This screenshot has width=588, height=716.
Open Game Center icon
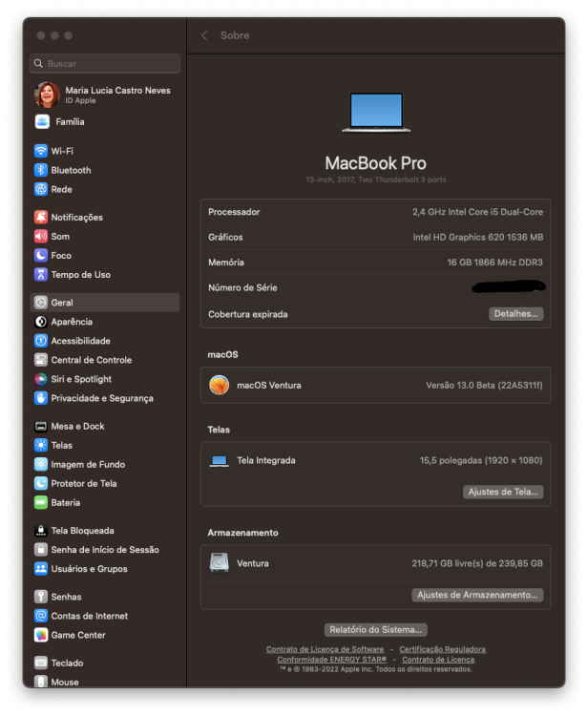pos(41,635)
